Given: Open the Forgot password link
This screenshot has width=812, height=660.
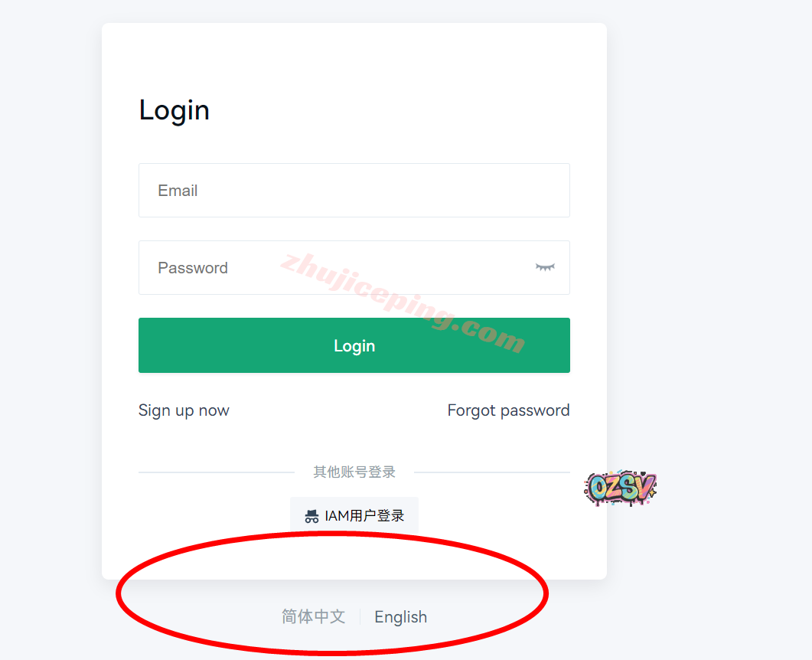Looking at the screenshot, I should click(x=508, y=410).
